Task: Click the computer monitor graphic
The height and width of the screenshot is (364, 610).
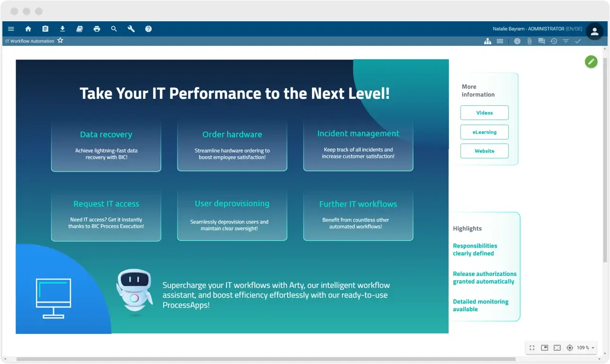Action: click(53, 298)
